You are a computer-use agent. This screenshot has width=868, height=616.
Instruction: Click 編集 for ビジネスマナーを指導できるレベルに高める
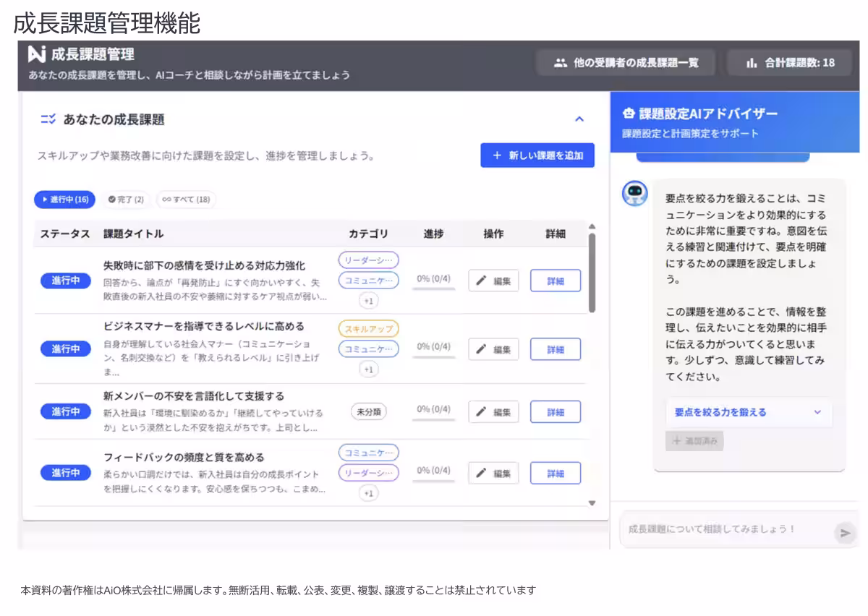click(493, 349)
